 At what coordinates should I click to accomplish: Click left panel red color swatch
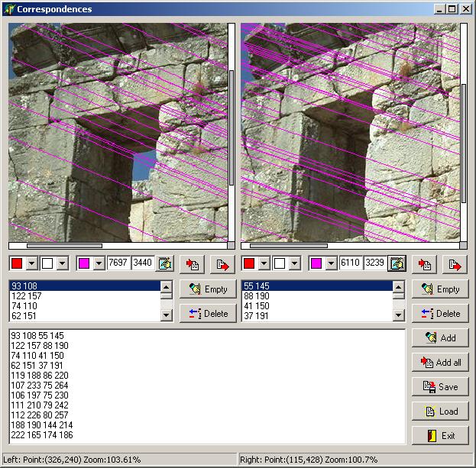(17, 263)
